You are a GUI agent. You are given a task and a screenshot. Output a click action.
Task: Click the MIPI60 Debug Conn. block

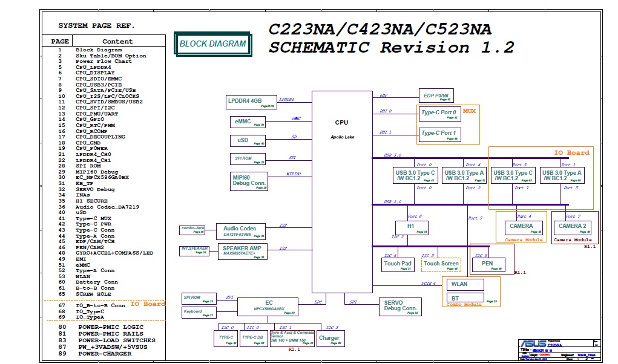[249, 181]
